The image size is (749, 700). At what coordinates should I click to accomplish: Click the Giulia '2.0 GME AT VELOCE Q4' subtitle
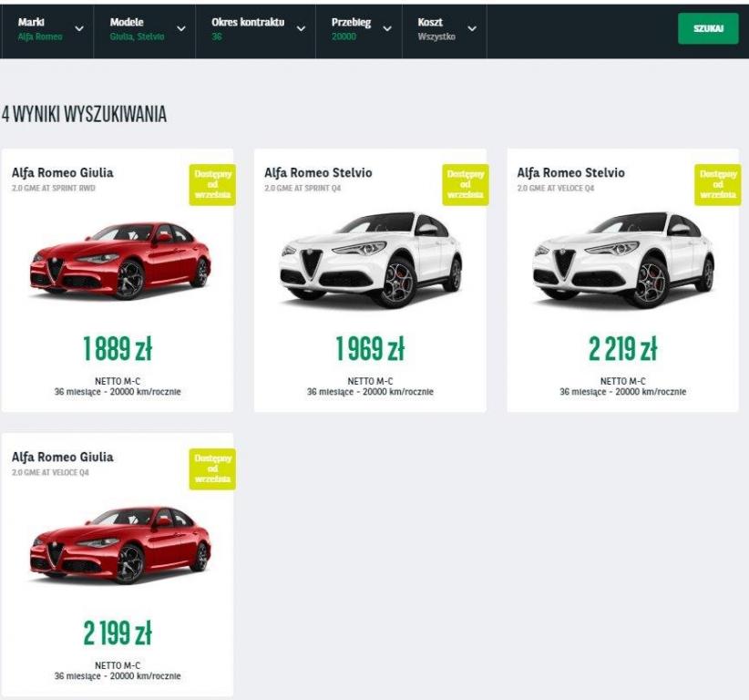[x=50, y=472]
